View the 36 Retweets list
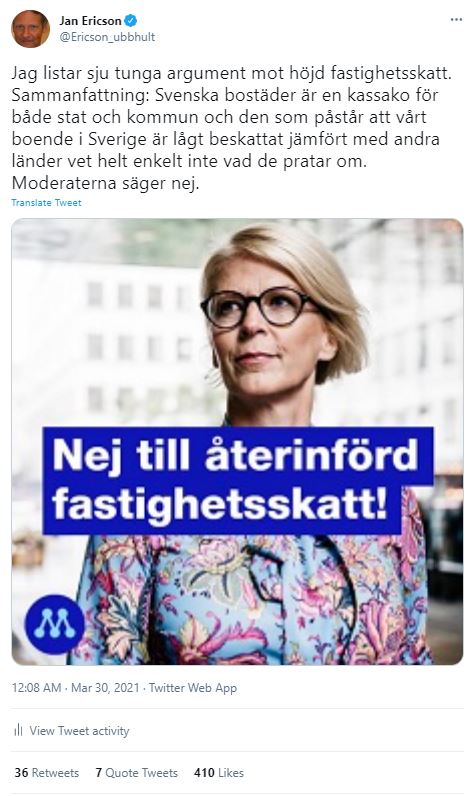Image resolution: width=473 pixels, height=796 pixels. [x=47, y=773]
